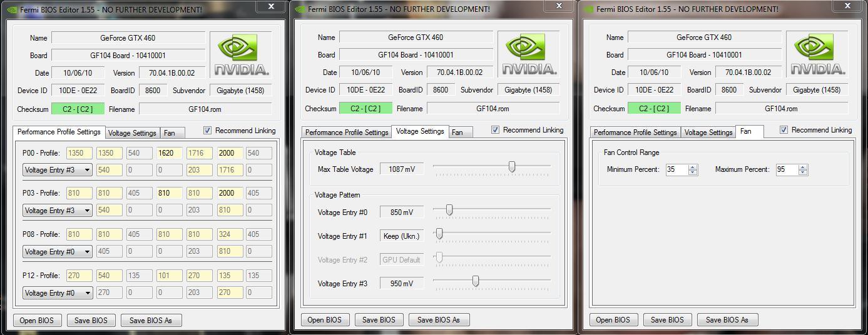Viewport: 868px width, 335px height.
Task: Click NVIDIA logo in the Fan tab window
Action: coord(817,55)
